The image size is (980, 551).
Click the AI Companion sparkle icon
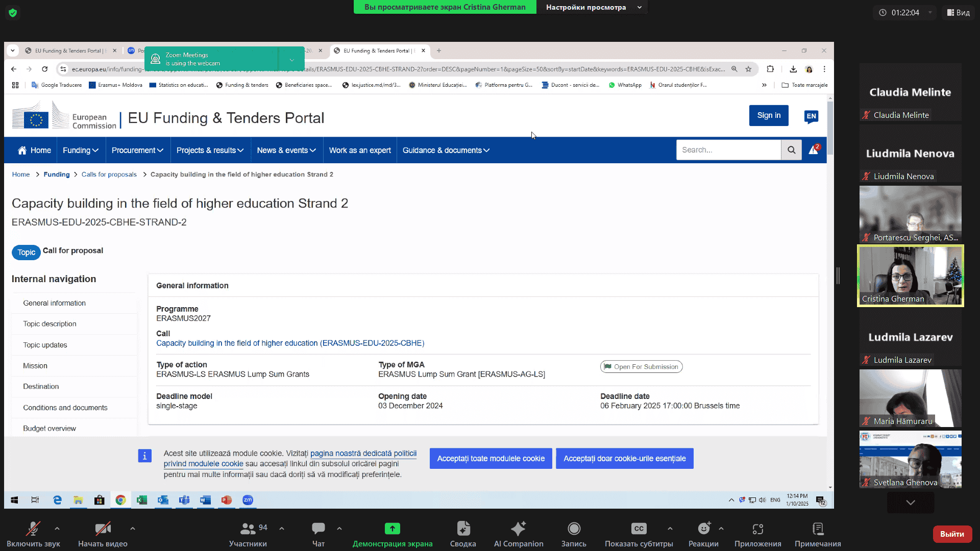coord(518,529)
